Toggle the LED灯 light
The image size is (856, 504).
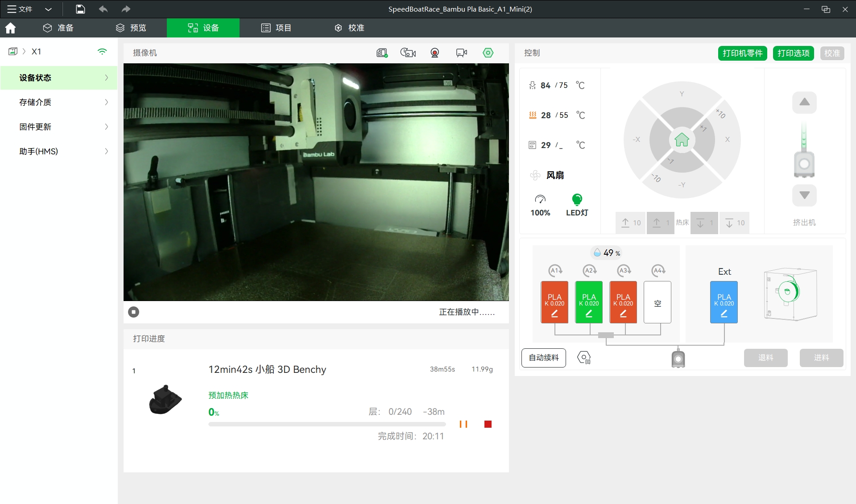coord(577,205)
